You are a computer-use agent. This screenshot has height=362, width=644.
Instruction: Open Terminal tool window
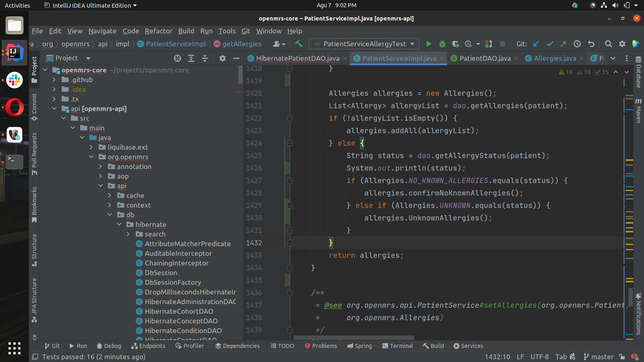pos(398,346)
